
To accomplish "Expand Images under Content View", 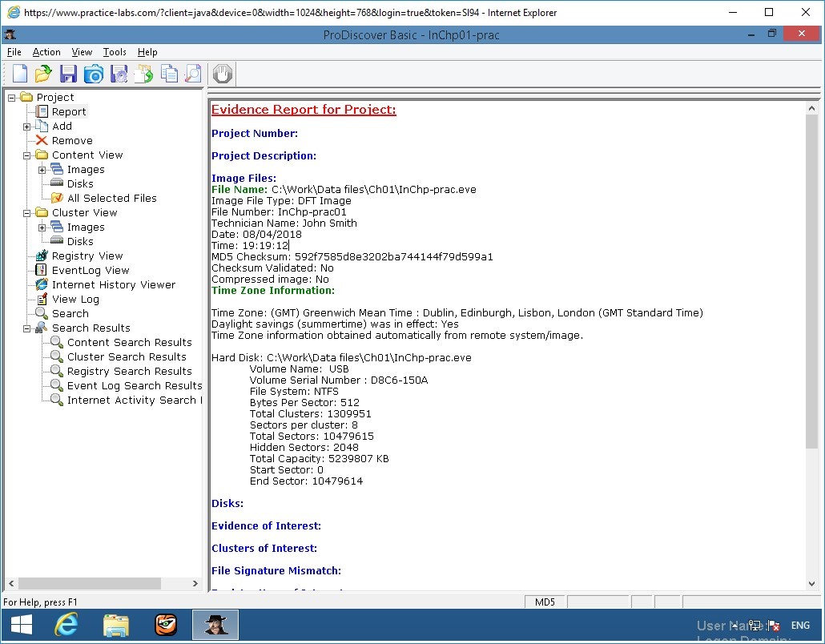I will click(x=42, y=170).
